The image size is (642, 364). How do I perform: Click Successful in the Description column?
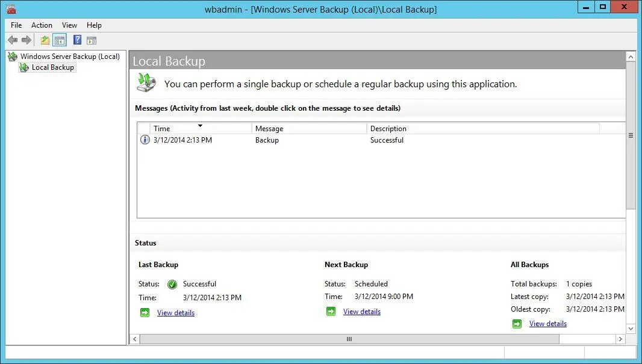tap(387, 140)
